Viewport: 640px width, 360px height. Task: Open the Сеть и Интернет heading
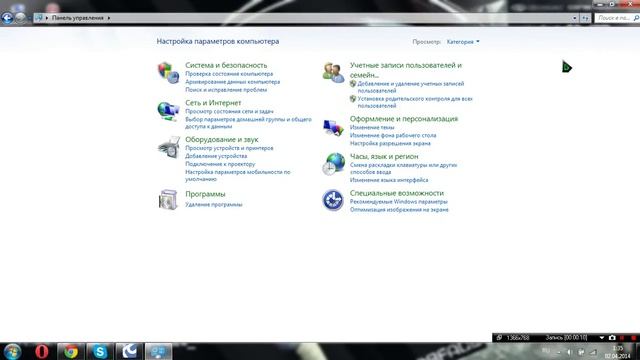click(x=213, y=103)
